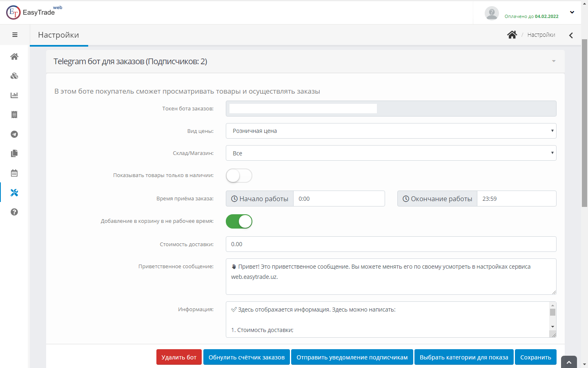Image resolution: width=588 pixels, height=368 pixels.
Task: Toggle Показывать товары только в наличии switch
Action: [239, 176]
